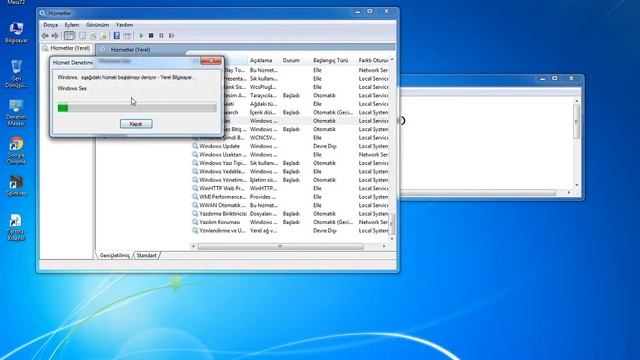Click the Hizmetler title bar magnifier icon
The height and width of the screenshot is (360, 640).
pyautogui.click(x=42, y=13)
